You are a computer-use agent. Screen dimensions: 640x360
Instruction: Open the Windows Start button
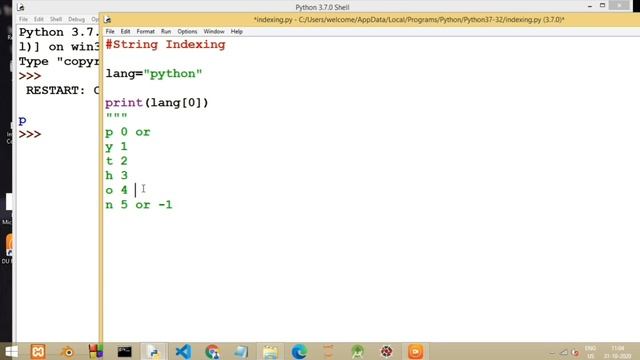[11, 351]
